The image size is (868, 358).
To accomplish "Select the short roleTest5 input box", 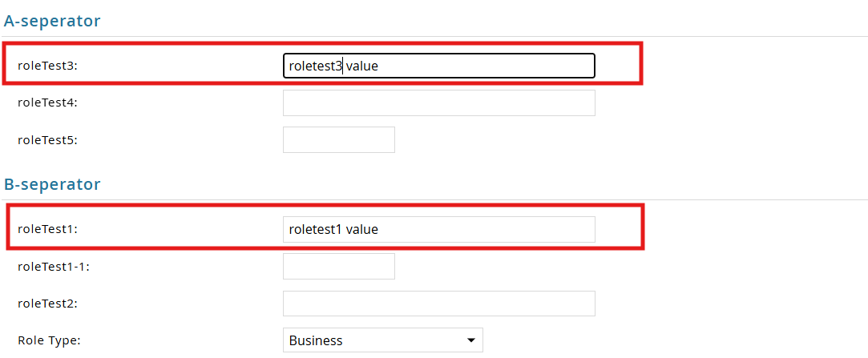I will [338, 139].
